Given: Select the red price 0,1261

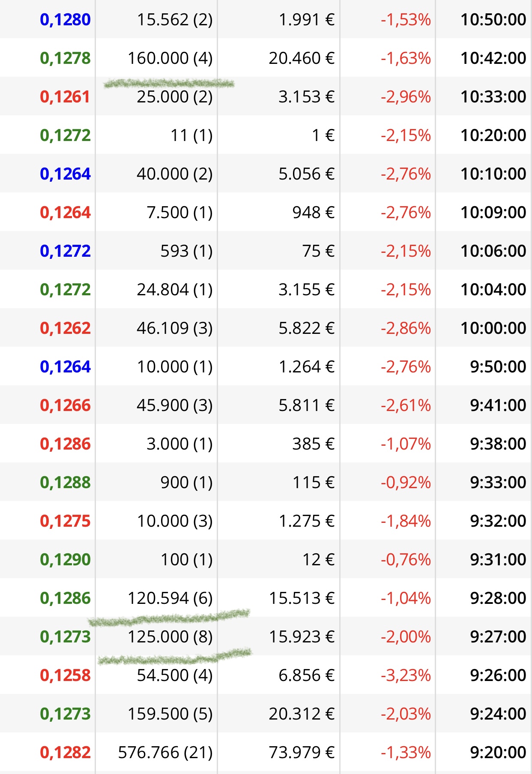Looking at the screenshot, I should [65, 97].
